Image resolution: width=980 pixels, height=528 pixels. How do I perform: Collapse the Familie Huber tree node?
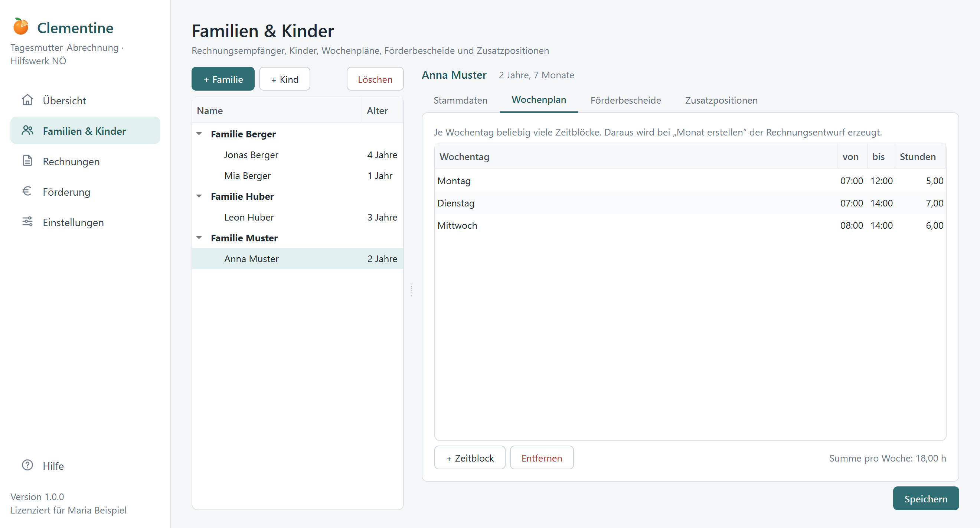click(x=199, y=196)
